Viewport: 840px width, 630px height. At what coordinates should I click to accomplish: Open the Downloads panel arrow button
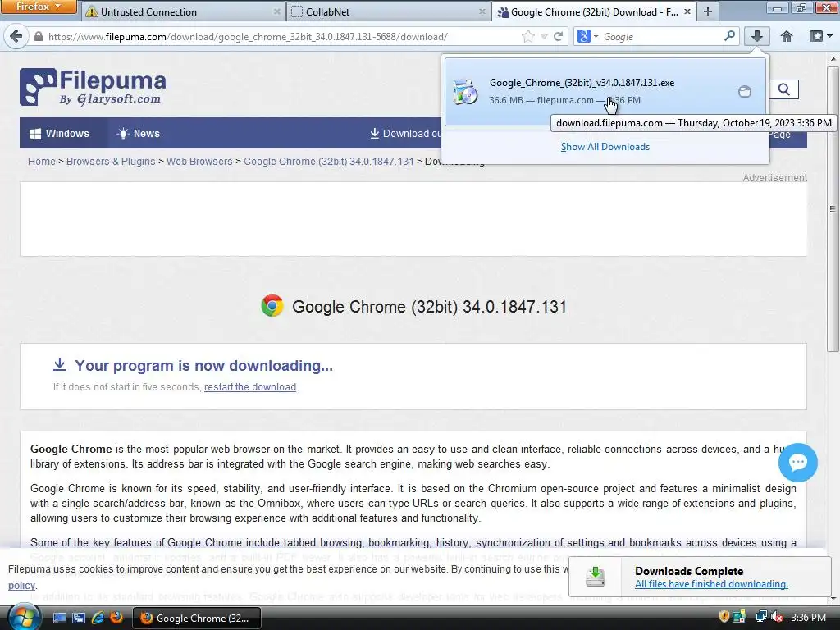pyautogui.click(x=756, y=36)
